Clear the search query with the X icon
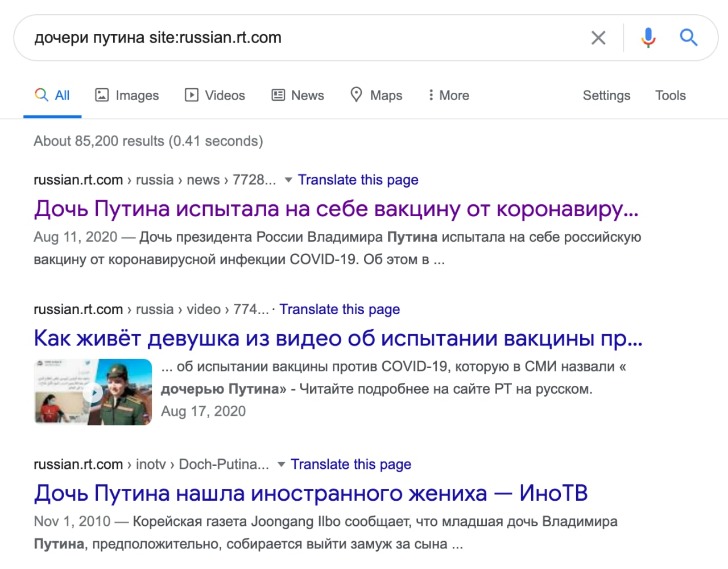The image size is (728, 569). click(598, 38)
